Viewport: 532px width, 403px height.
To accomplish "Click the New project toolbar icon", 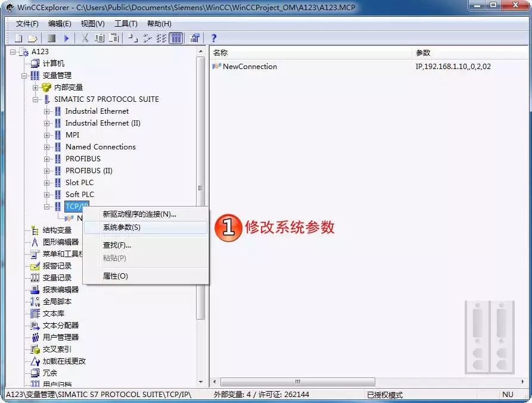I will click(x=18, y=38).
